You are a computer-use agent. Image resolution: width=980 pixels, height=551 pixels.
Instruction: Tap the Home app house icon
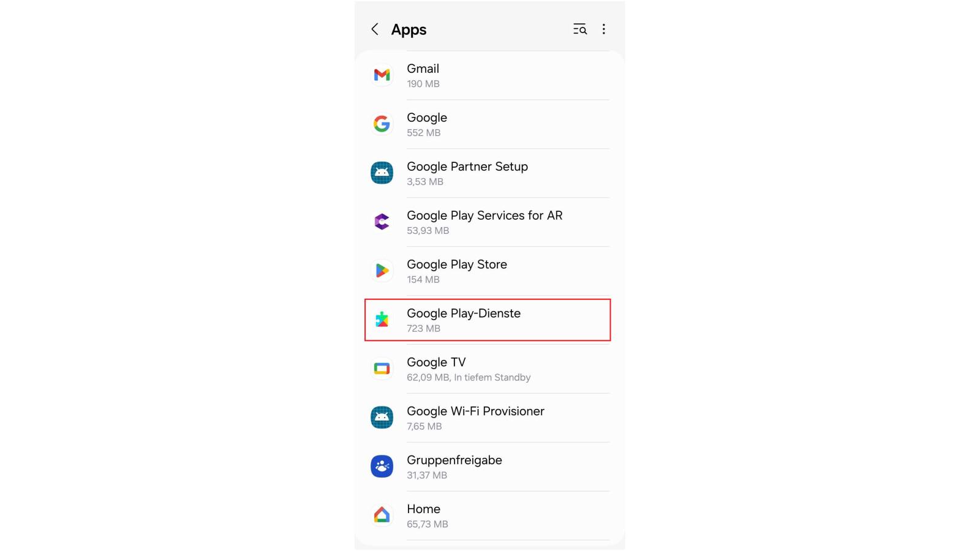coord(382,515)
